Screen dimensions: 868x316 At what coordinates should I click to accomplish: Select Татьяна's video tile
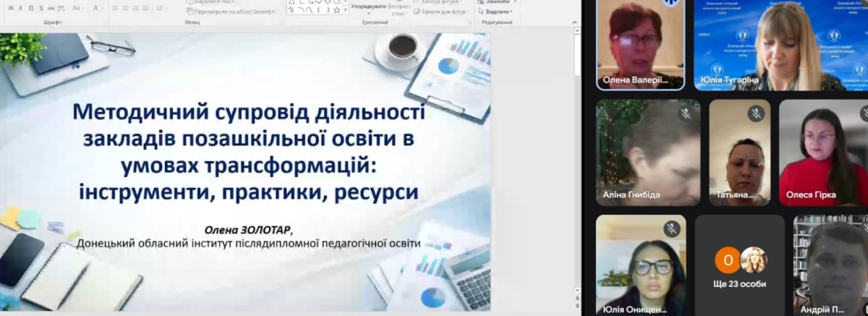pyautogui.click(x=739, y=153)
